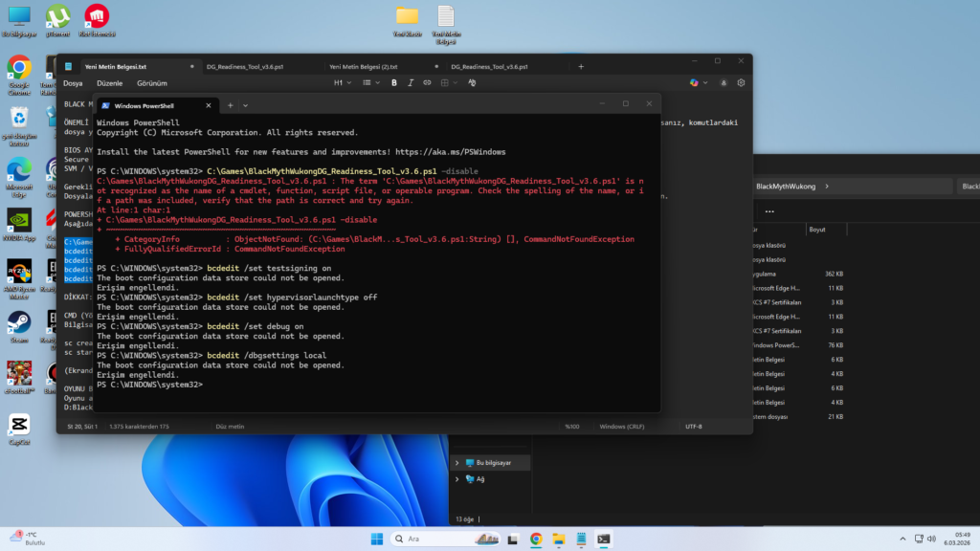Screen dimensions: 980x551
Task: Switch to Yeni Metin Belgesi.txt tab
Action: click(x=130, y=66)
